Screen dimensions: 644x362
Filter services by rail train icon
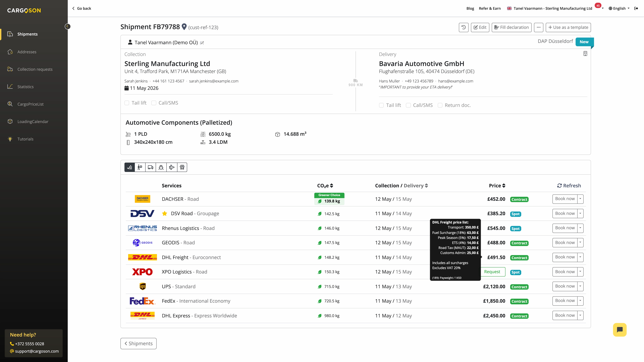pos(182,167)
